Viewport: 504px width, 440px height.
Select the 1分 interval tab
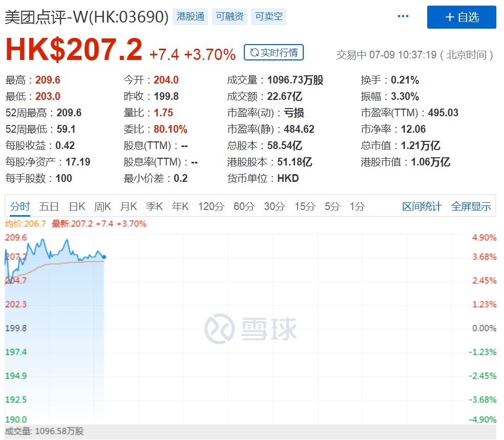tap(358, 206)
